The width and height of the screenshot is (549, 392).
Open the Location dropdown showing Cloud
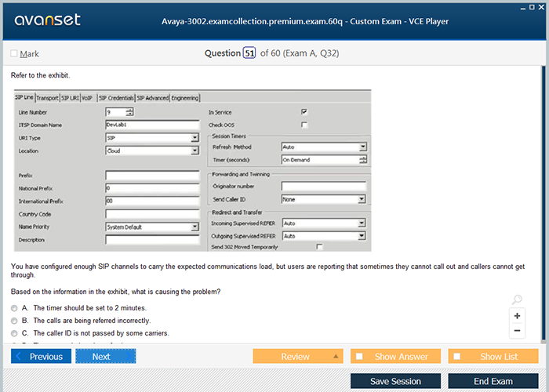[195, 151]
